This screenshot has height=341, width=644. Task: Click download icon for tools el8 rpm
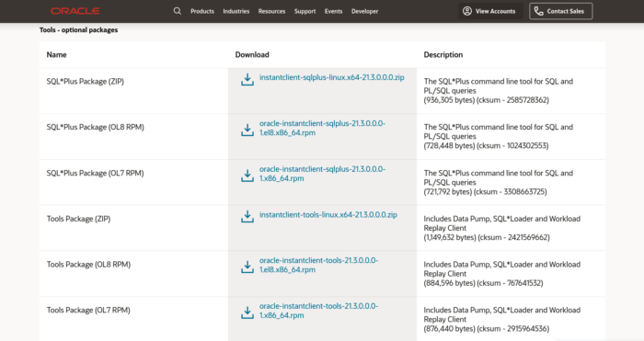point(247,267)
